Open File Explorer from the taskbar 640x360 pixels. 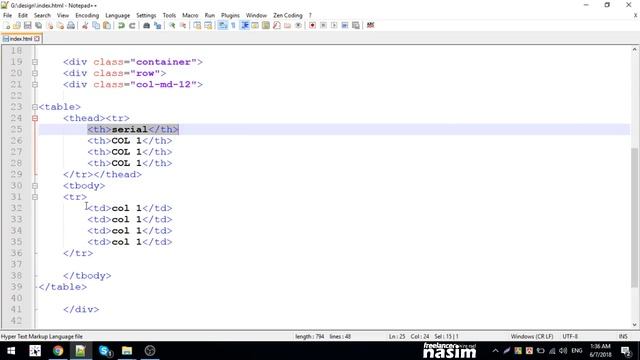pyautogui.click(x=127, y=351)
